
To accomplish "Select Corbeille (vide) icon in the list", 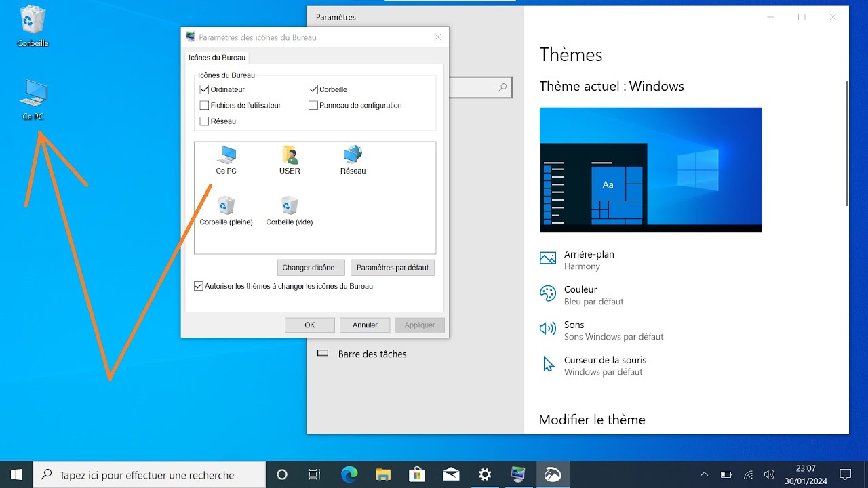I will 290,211.
